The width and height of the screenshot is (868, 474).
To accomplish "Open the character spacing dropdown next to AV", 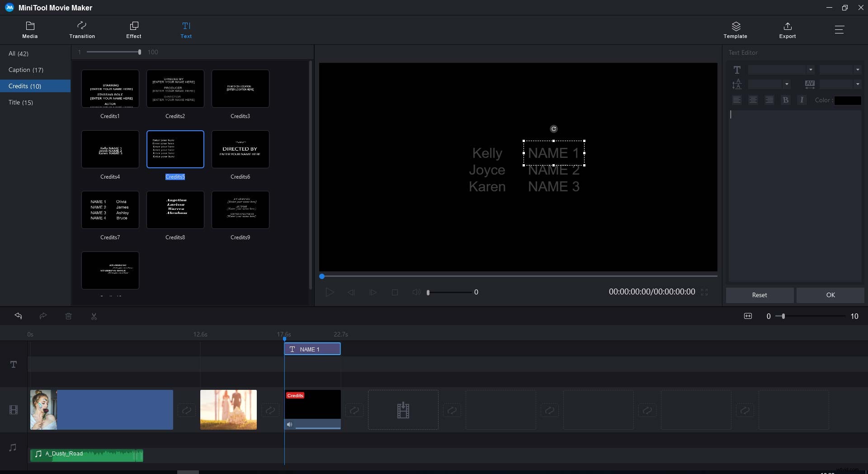I will [858, 84].
